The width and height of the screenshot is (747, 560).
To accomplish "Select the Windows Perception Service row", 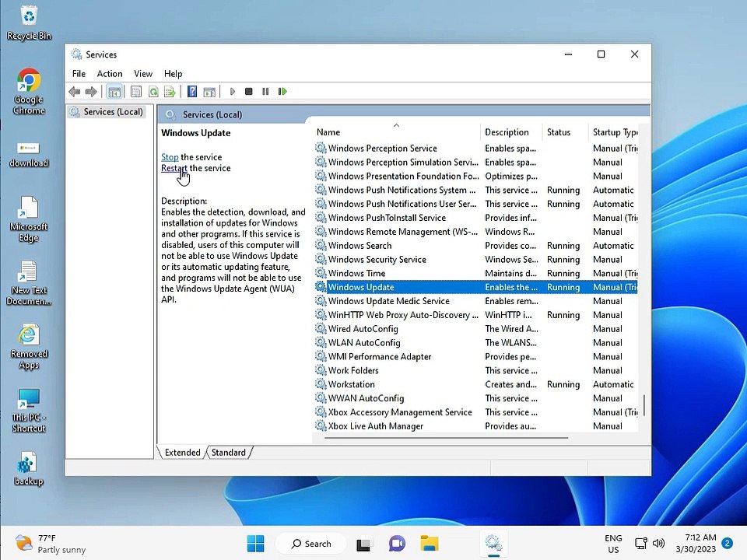I will (476, 149).
